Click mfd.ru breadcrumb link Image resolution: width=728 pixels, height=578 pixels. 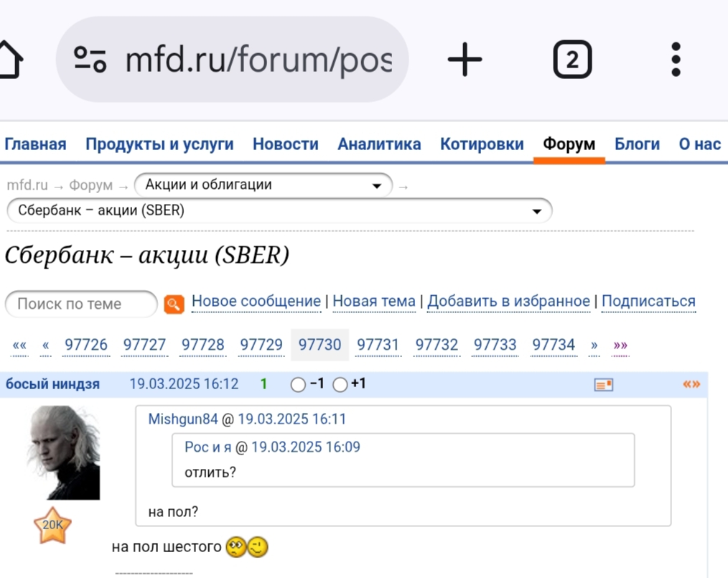pyautogui.click(x=27, y=185)
